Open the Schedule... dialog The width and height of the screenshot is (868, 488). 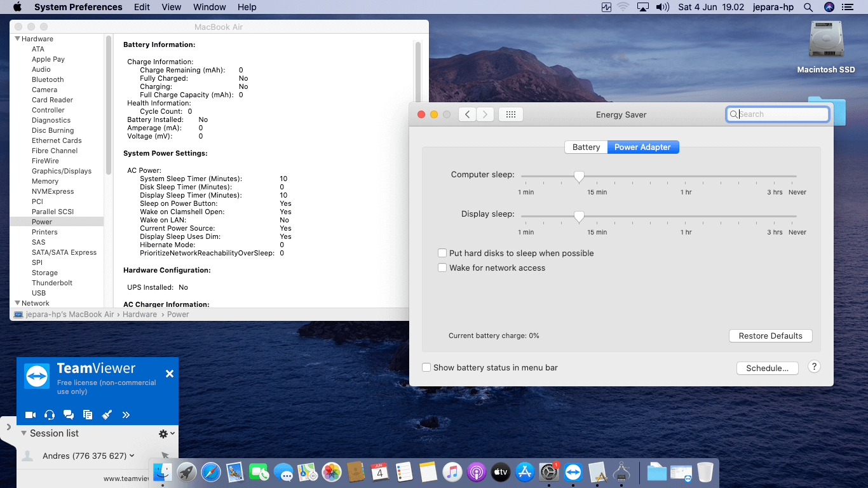coord(768,368)
